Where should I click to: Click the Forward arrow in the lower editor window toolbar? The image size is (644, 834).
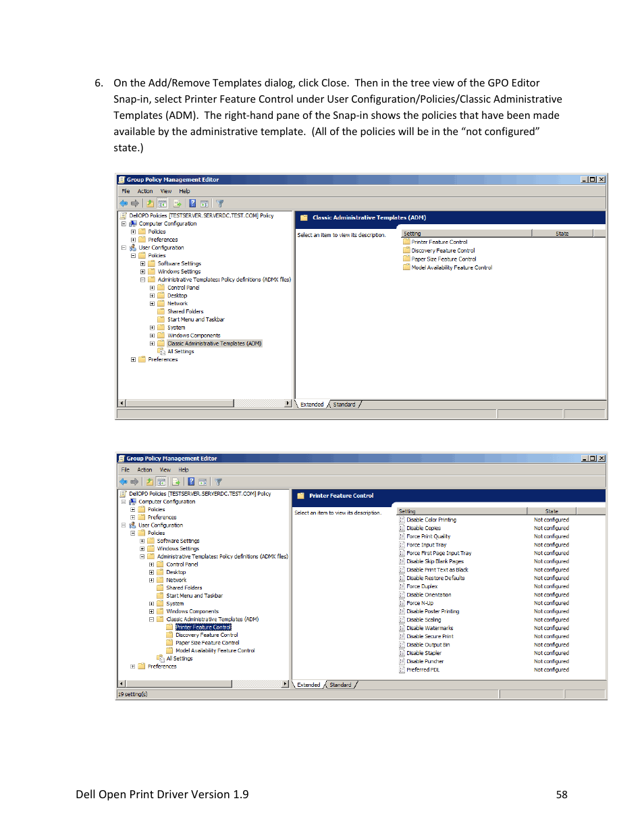point(134,481)
